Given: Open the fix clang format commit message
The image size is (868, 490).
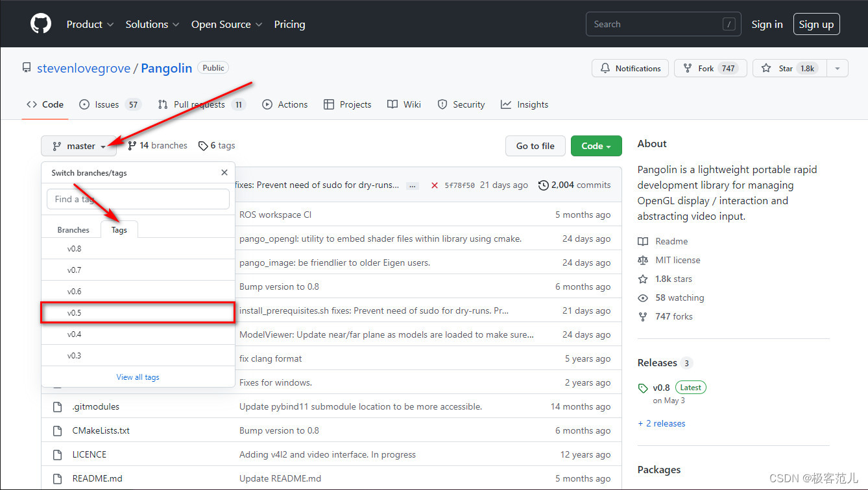Looking at the screenshot, I should [271, 358].
